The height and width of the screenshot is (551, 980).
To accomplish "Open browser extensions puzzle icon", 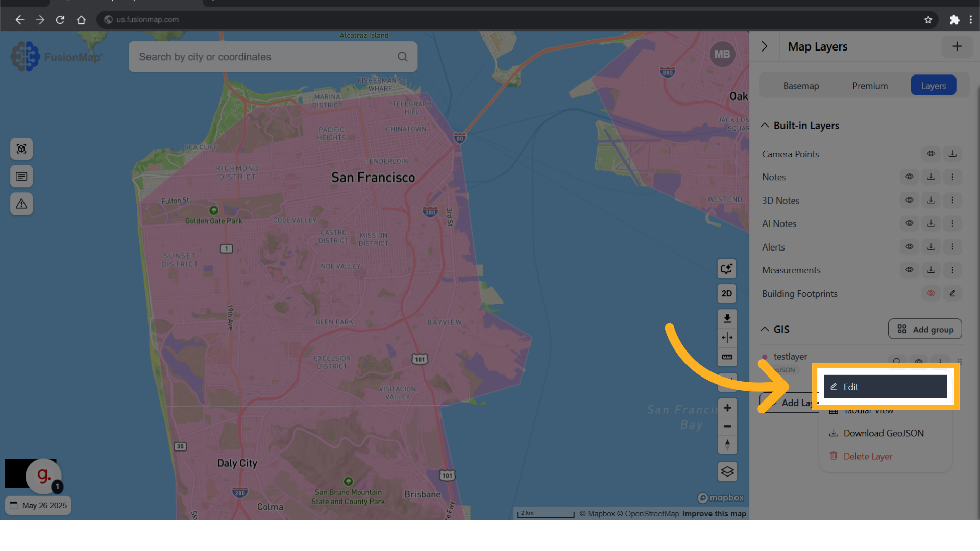I will (954, 20).
